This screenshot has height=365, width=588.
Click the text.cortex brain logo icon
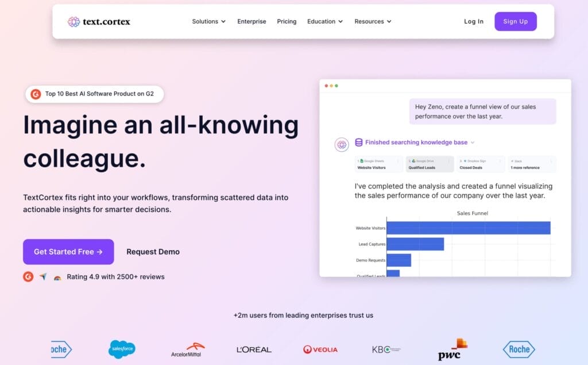74,22
